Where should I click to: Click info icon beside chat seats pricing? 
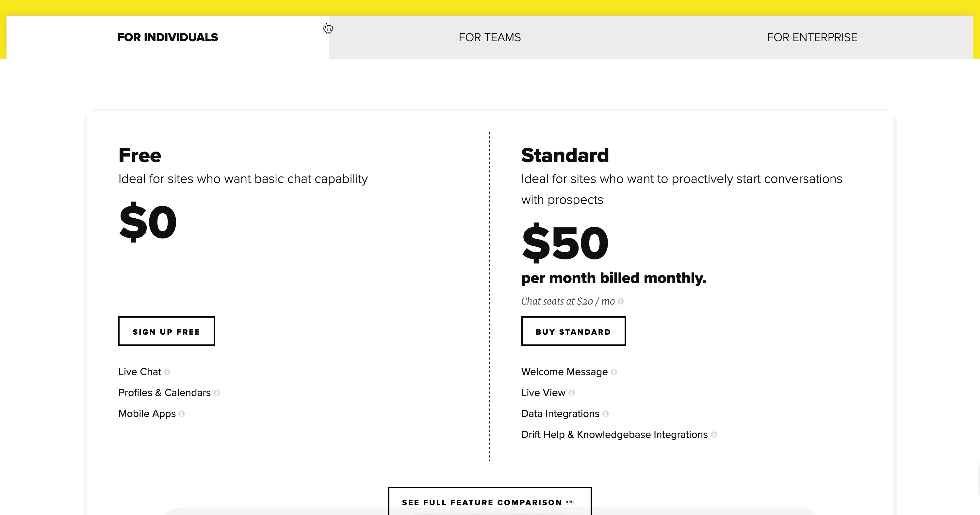point(620,302)
